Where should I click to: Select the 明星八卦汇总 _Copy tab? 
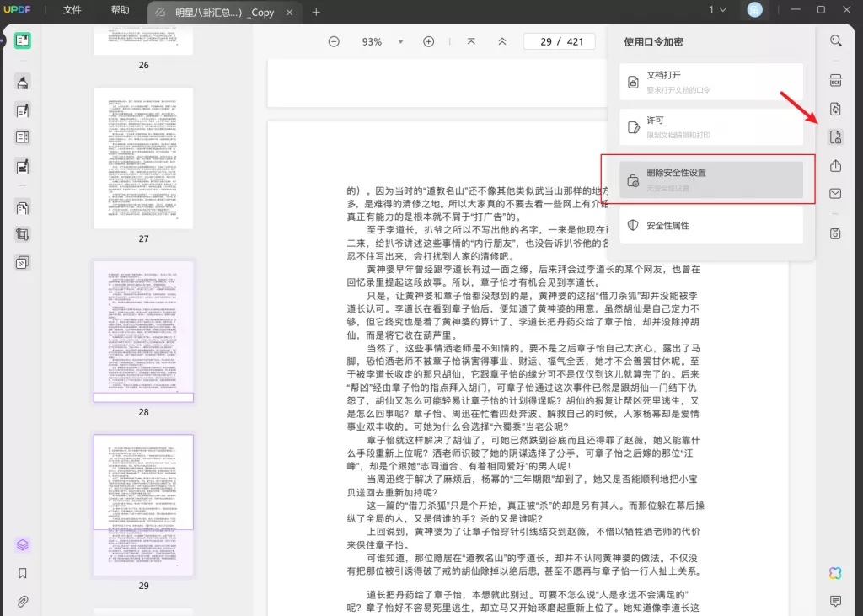click(x=224, y=12)
